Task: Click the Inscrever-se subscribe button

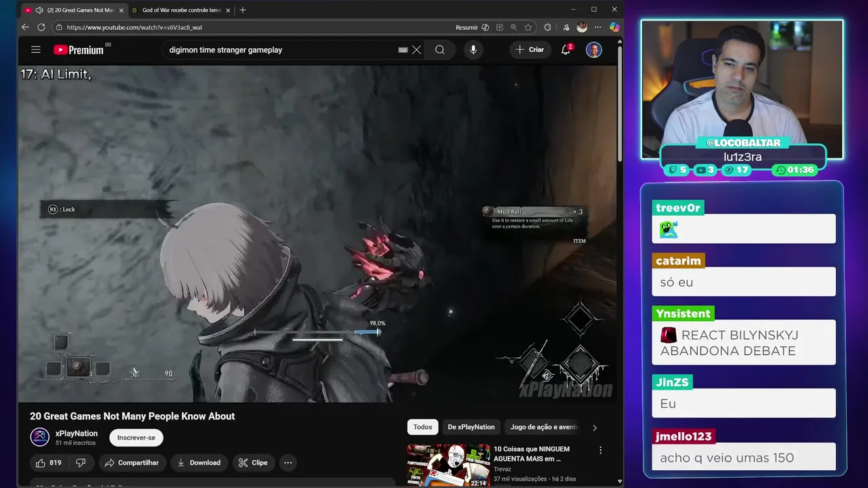Action: coord(136,437)
